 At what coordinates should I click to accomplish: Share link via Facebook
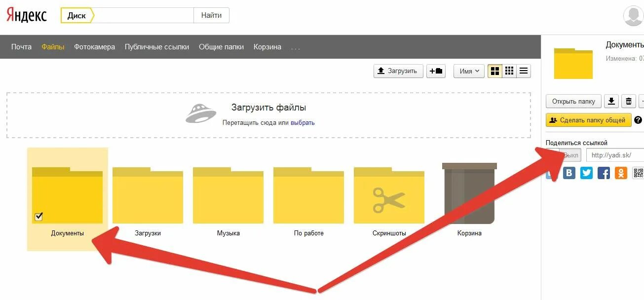[604, 173]
